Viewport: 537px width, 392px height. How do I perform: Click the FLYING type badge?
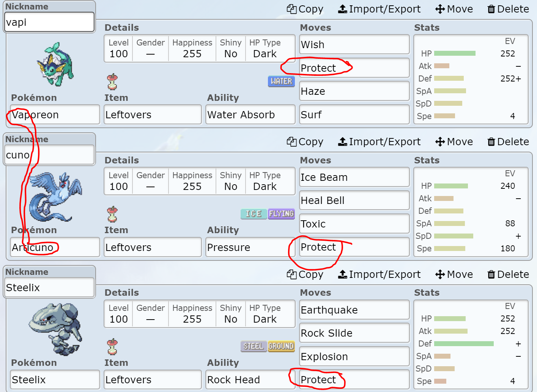(x=281, y=214)
